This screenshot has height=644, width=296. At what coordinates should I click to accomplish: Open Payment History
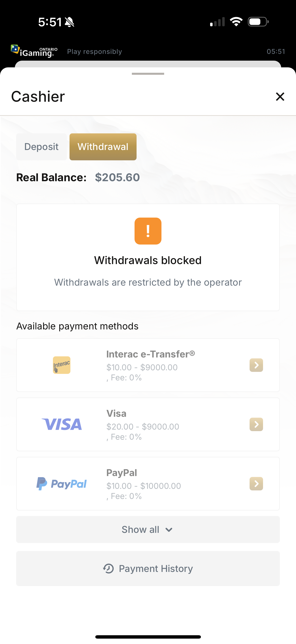155,569
